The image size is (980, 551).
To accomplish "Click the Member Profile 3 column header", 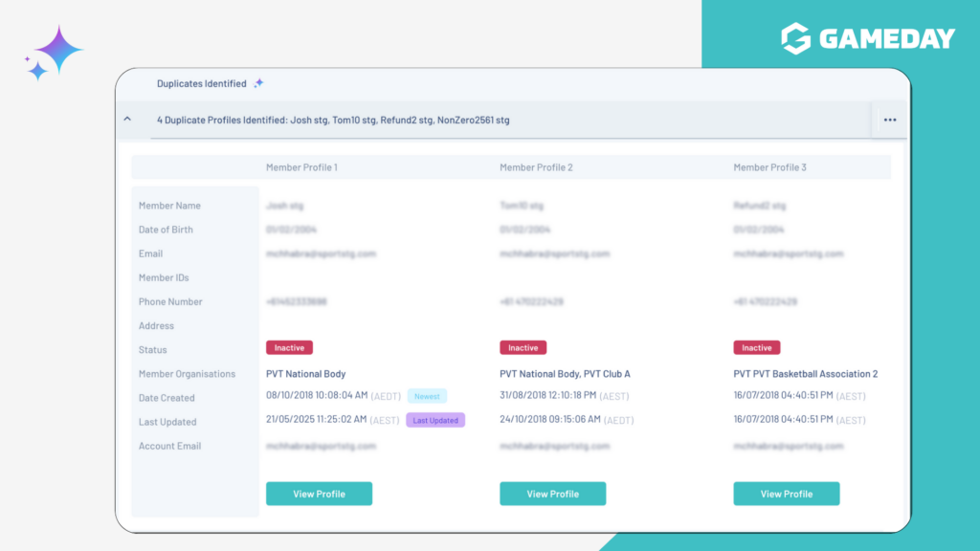I will tap(770, 166).
